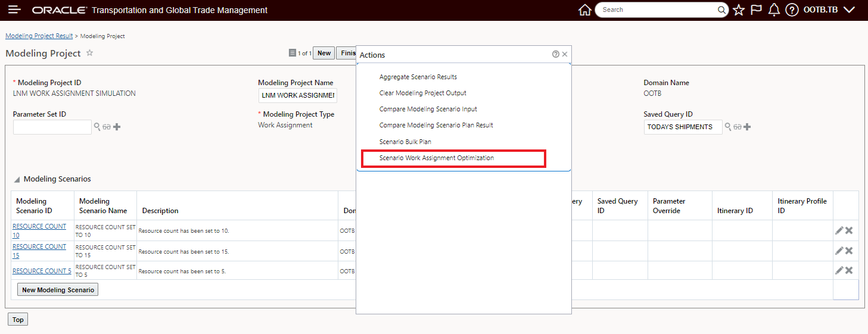Click the Modeling Project Name field
The image size is (868, 334).
tap(297, 95)
